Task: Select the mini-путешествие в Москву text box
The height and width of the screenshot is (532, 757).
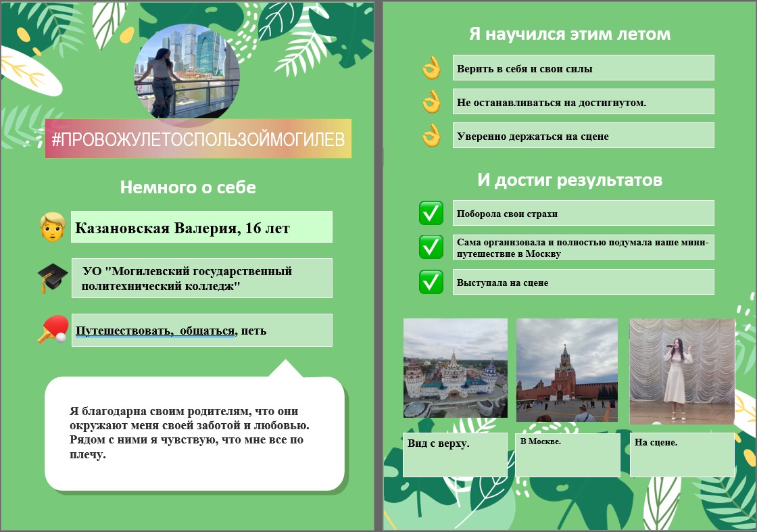Action: click(583, 247)
